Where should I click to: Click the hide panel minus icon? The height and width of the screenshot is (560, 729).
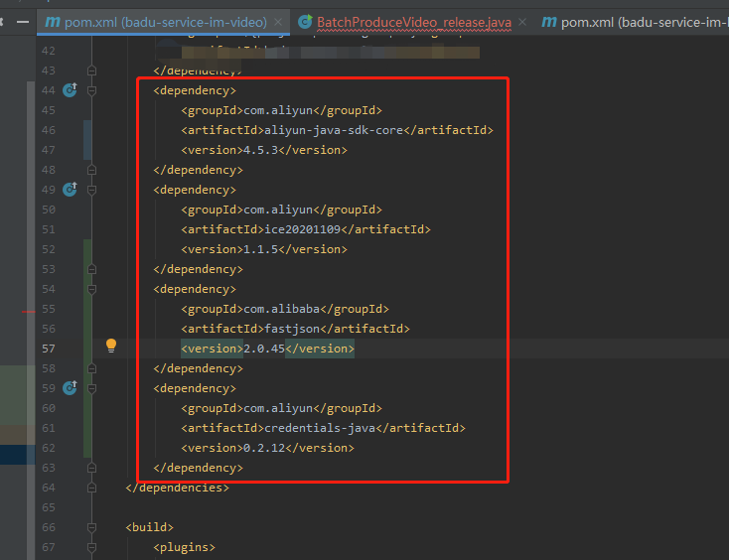[x=22, y=22]
